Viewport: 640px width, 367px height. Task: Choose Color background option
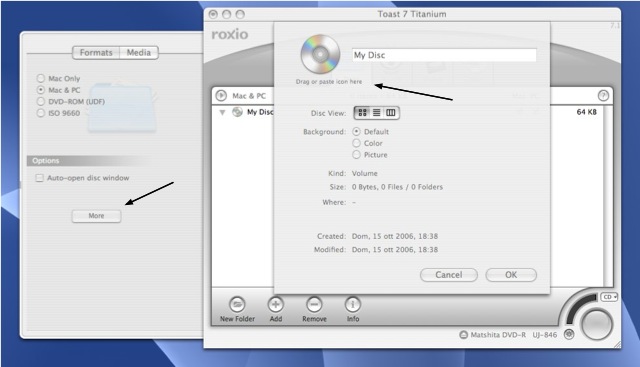click(x=356, y=143)
